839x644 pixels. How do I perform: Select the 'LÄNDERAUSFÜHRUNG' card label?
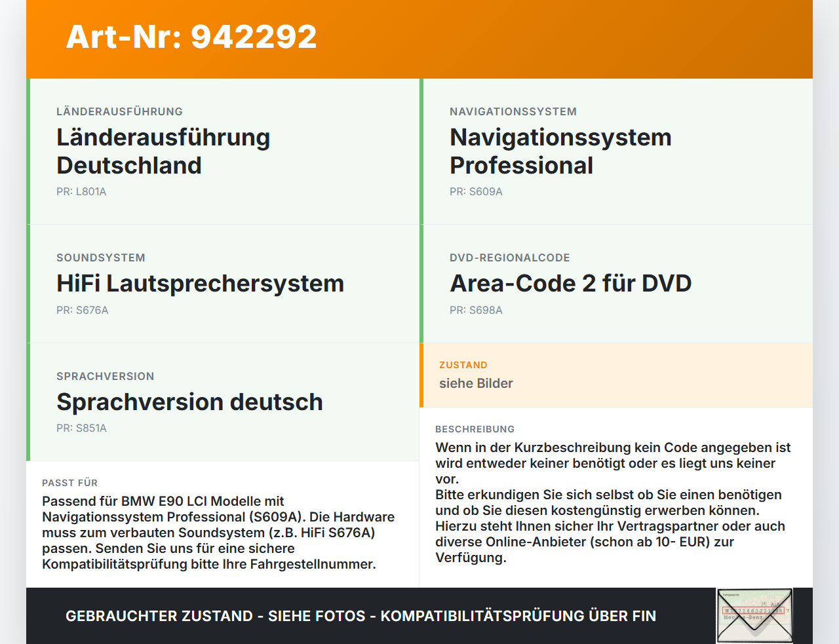[119, 111]
